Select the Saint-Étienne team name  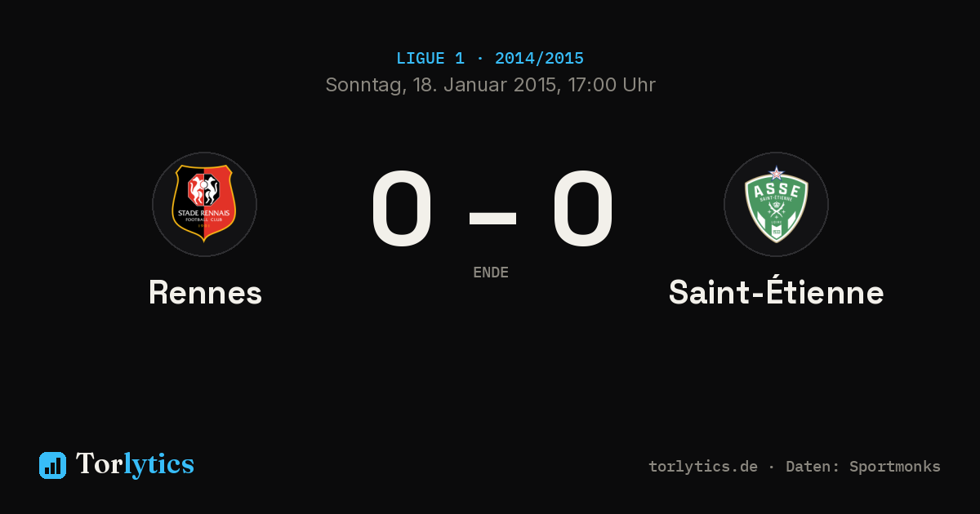[776, 292]
